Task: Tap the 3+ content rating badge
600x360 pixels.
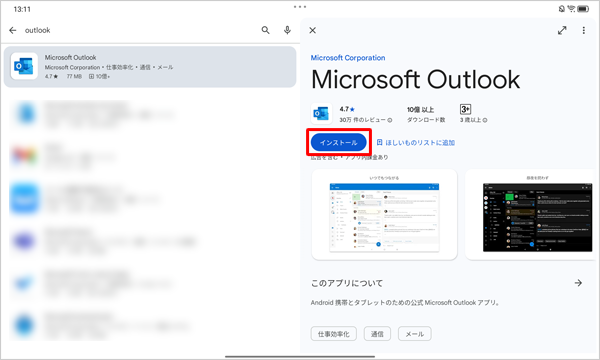Action: 465,109
